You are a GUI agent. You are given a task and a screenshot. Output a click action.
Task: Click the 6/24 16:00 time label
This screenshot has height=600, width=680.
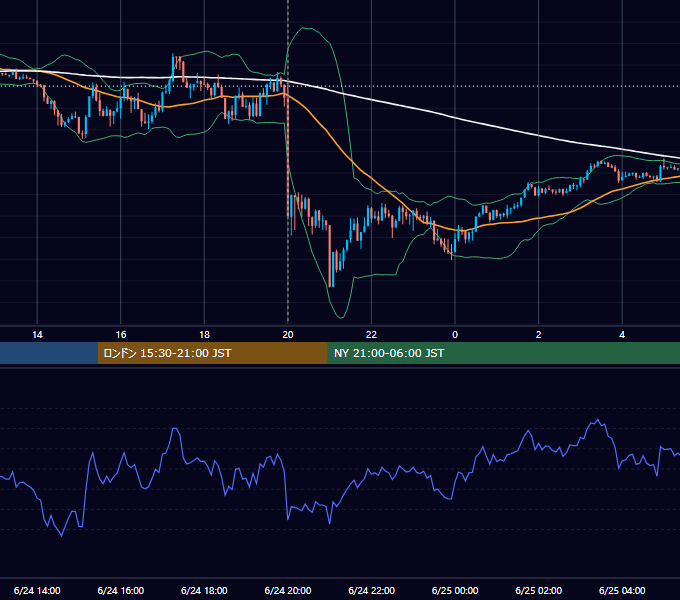click(121, 590)
